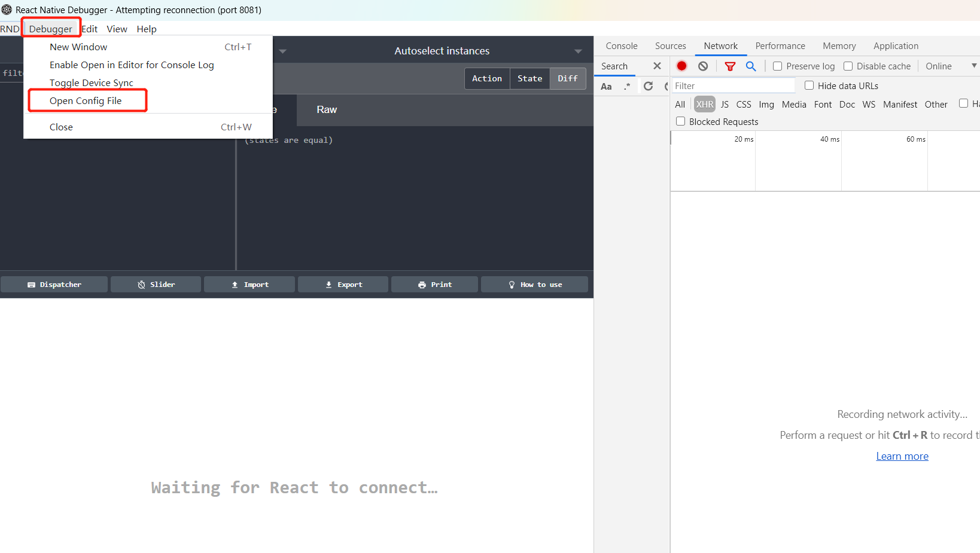
Task: Select Toggle Device Sync menu entry
Action: click(x=148, y=83)
